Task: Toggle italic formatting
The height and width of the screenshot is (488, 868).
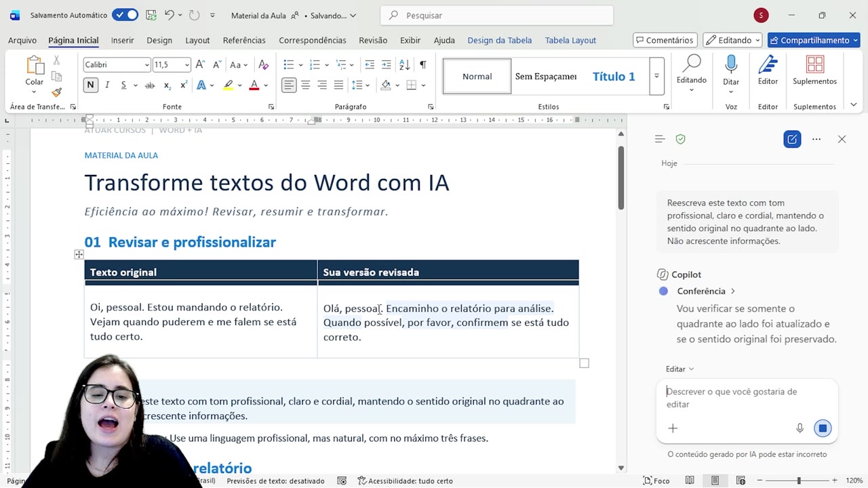Action: (107, 85)
